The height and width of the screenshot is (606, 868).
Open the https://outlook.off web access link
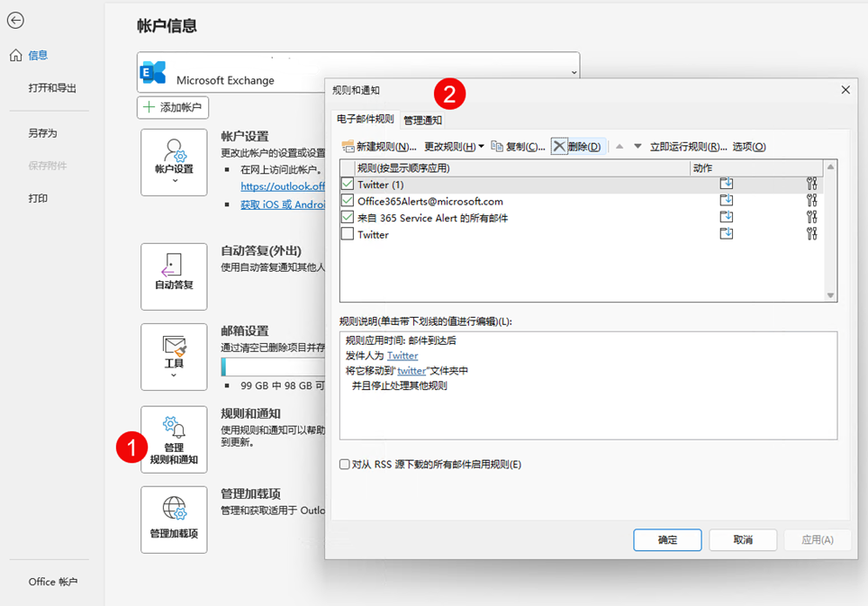[x=283, y=186]
